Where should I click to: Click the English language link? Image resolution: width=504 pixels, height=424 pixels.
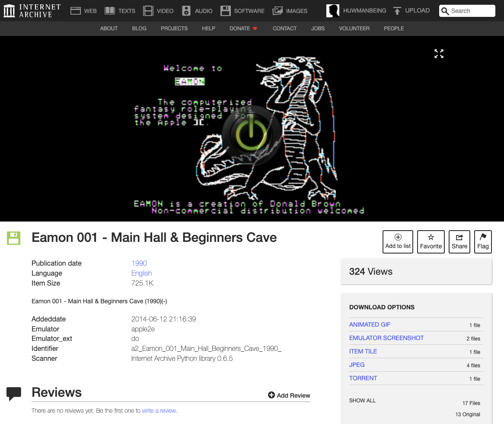141,273
